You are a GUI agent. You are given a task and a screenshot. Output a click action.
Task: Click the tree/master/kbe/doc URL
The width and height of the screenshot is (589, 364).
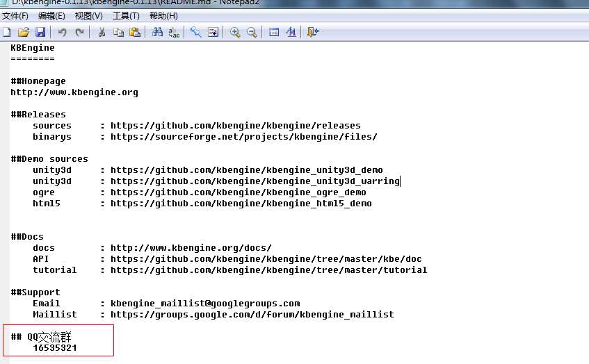(266, 259)
